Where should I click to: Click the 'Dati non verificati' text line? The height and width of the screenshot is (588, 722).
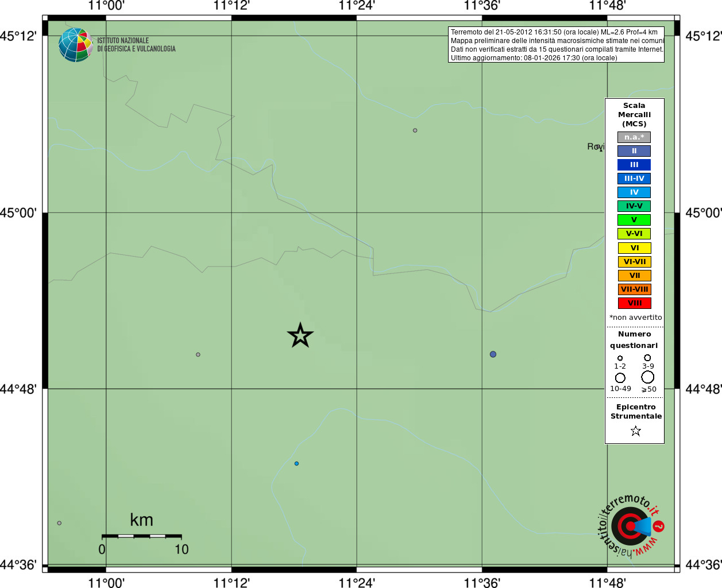click(x=557, y=49)
